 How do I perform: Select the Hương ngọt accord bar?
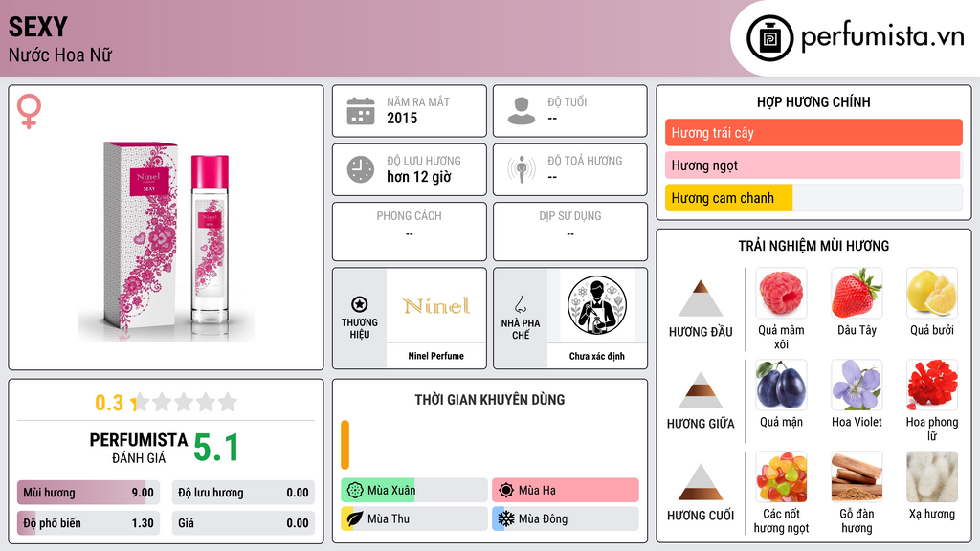[813, 165]
